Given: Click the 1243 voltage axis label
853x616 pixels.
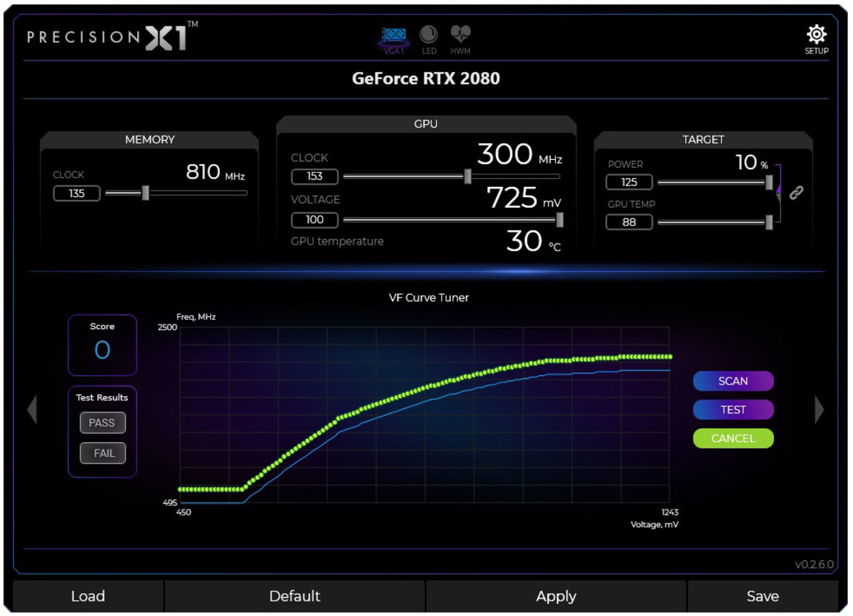Looking at the screenshot, I should pos(670,512).
